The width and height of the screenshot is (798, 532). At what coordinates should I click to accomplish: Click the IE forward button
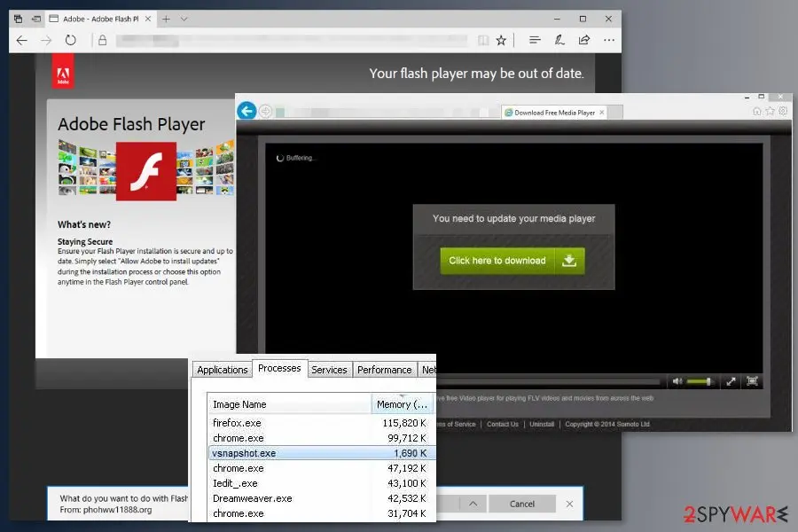click(x=265, y=111)
